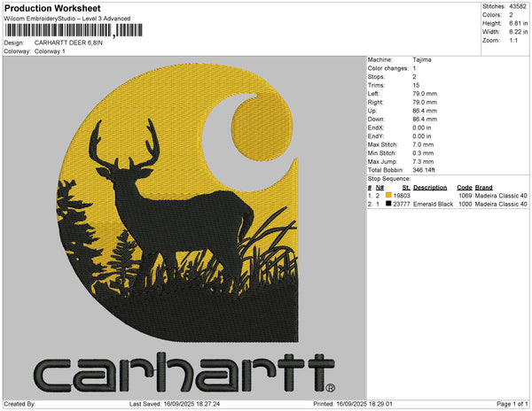Click the black thread color swatch
This screenshot has height=411, width=532.
pyautogui.click(x=388, y=204)
